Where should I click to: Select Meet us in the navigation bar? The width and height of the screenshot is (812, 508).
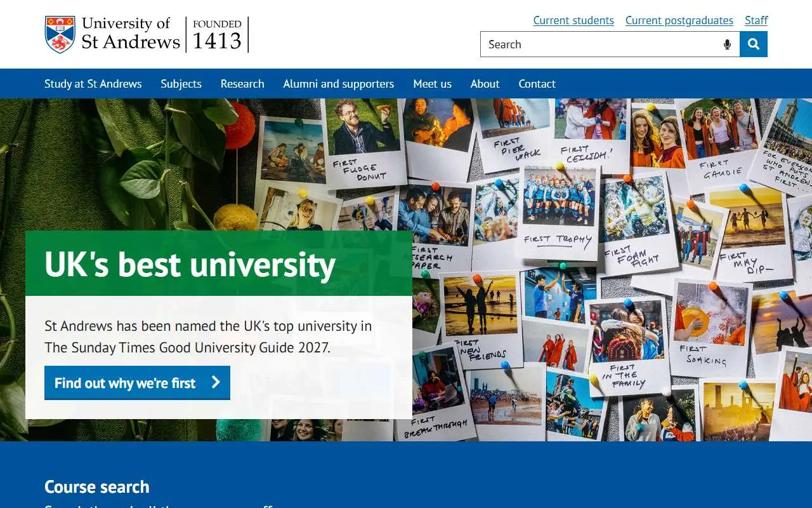pos(433,84)
